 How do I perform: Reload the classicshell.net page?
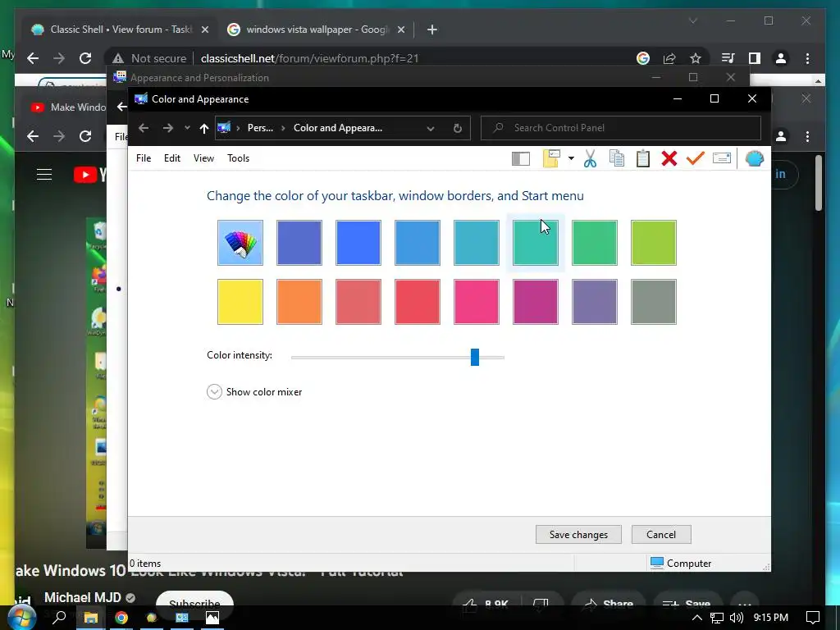[x=85, y=58]
